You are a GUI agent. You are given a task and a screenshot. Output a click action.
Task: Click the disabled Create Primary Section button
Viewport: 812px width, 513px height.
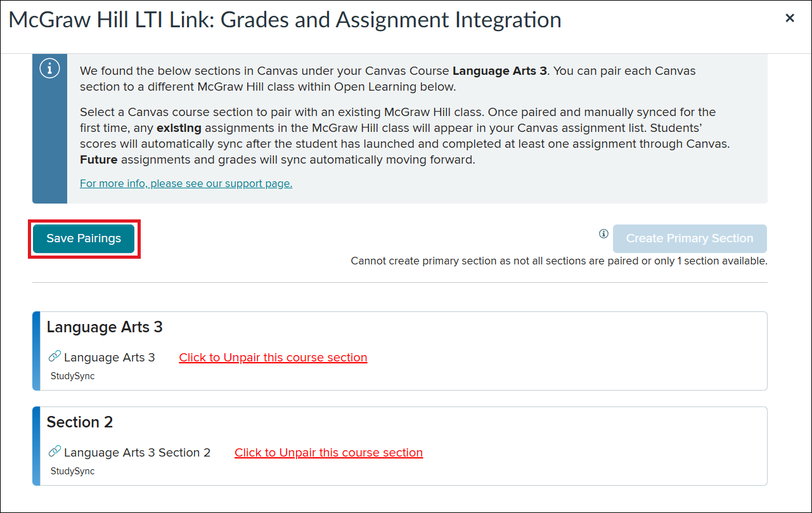pyautogui.click(x=689, y=238)
